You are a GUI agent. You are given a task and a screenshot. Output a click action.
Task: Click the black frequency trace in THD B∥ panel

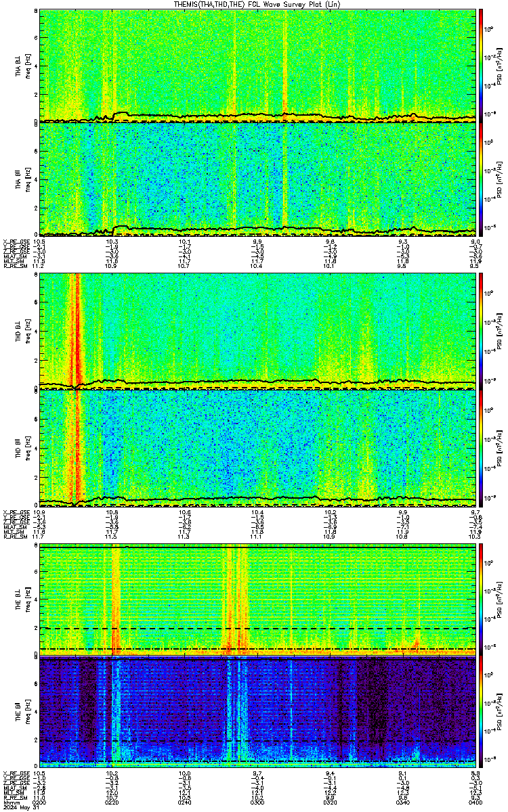click(x=258, y=500)
